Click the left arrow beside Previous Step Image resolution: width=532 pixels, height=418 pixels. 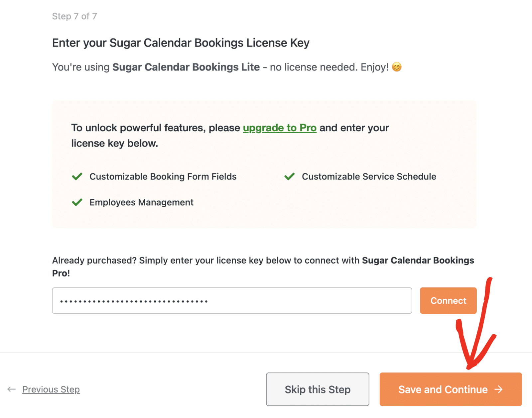[12, 389]
